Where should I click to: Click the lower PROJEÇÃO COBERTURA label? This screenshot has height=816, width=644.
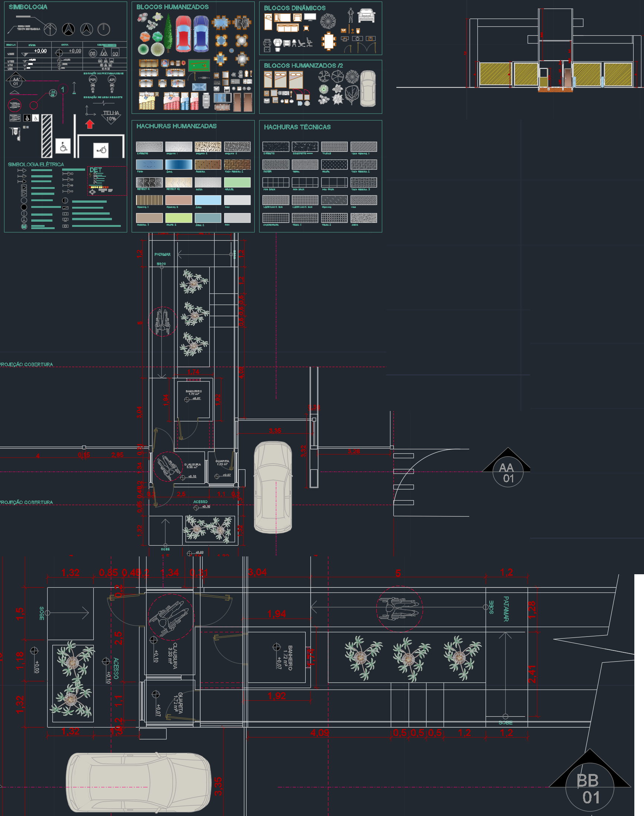coord(26,502)
